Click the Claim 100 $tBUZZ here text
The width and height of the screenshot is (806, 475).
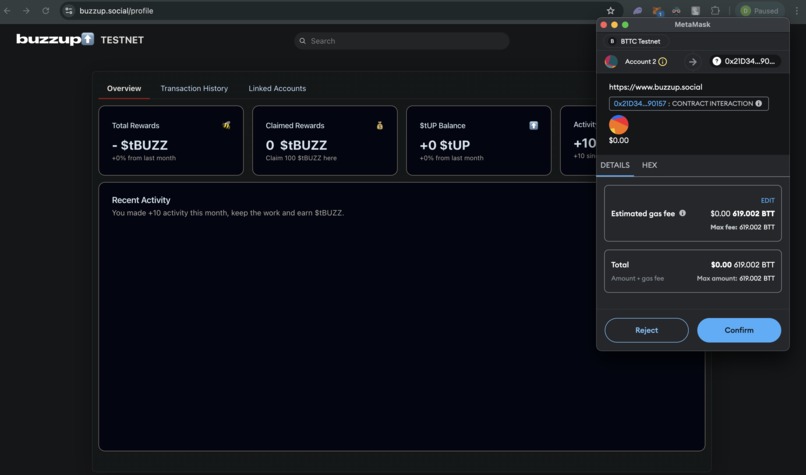301,158
